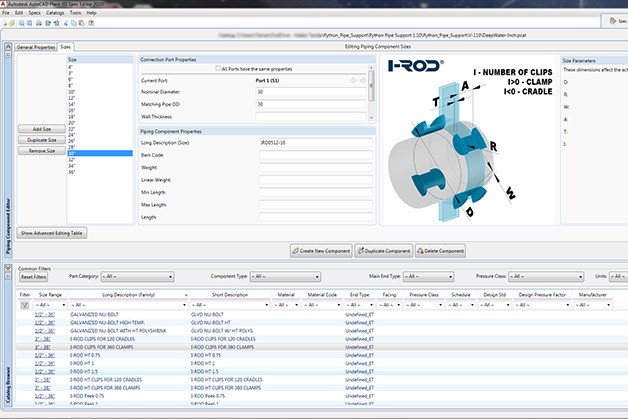The width and height of the screenshot is (628, 419).
Task: Click the filter funnel icon in catalog grid
Action: pyautogui.click(x=25, y=305)
